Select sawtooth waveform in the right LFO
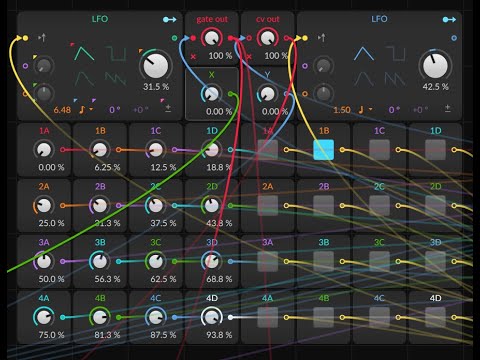Image resolution: width=480 pixels, height=360 pixels. [395, 79]
